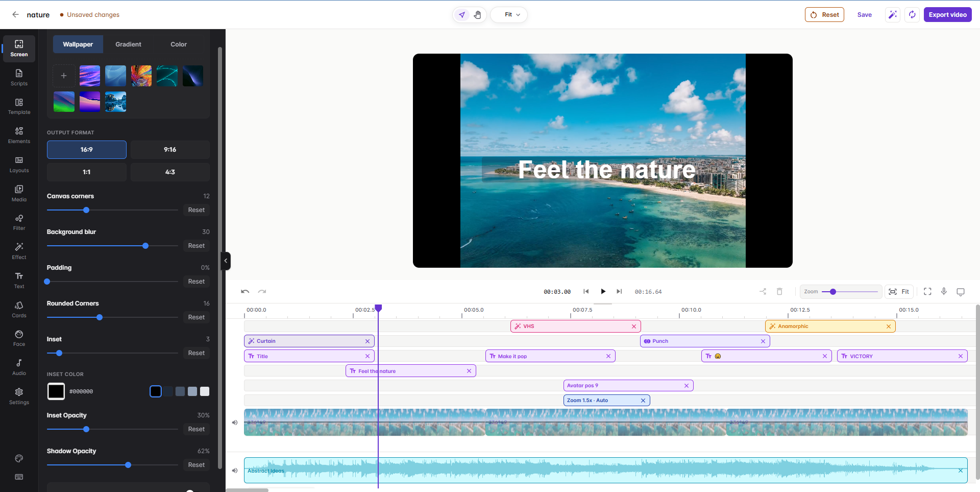Remove the VHS effect clip
This screenshot has height=492, width=980.
(x=634, y=326)
